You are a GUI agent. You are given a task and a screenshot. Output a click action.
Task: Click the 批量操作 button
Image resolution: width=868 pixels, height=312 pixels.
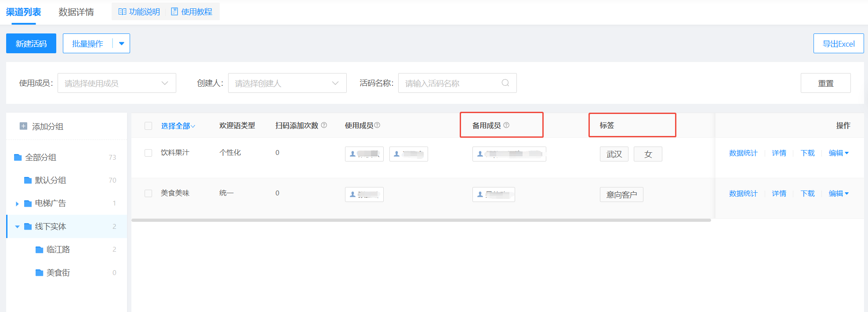87,44
